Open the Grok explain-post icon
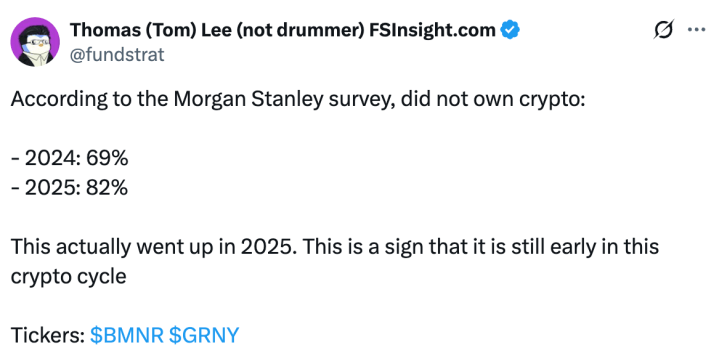Image resolution: width=719 pixels, height=361 pixels. click(x=664, y=30)
